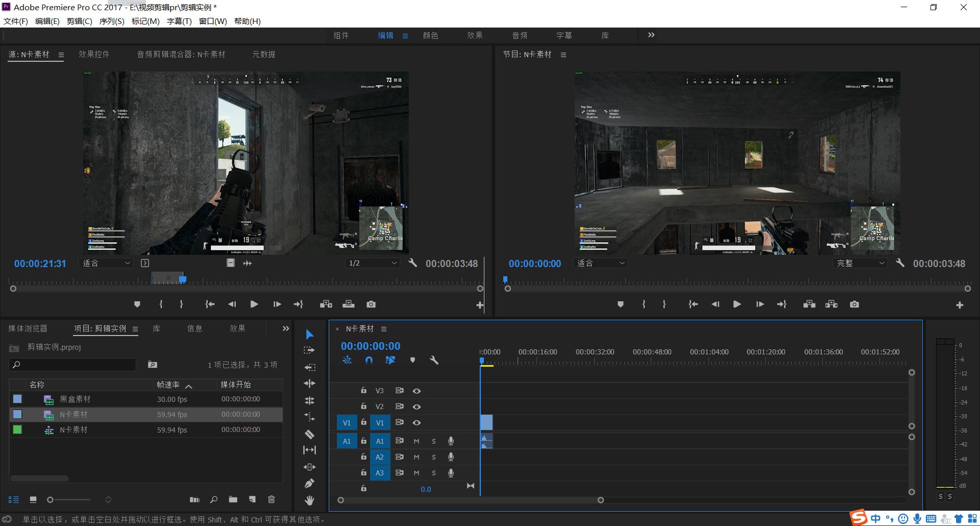Select the Razor tool in the tools panel
The width and height of the screenshot is (980, 526).
[x=309, y=434]
